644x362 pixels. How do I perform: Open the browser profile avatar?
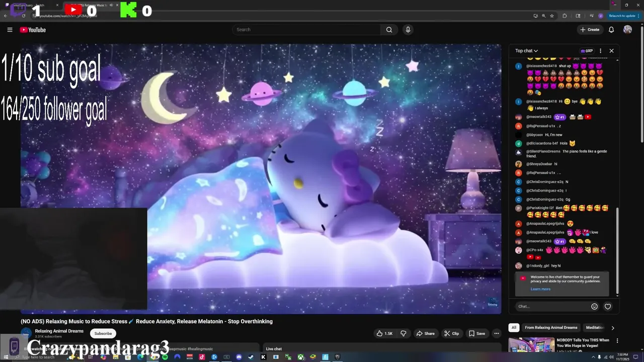(601, 16)
